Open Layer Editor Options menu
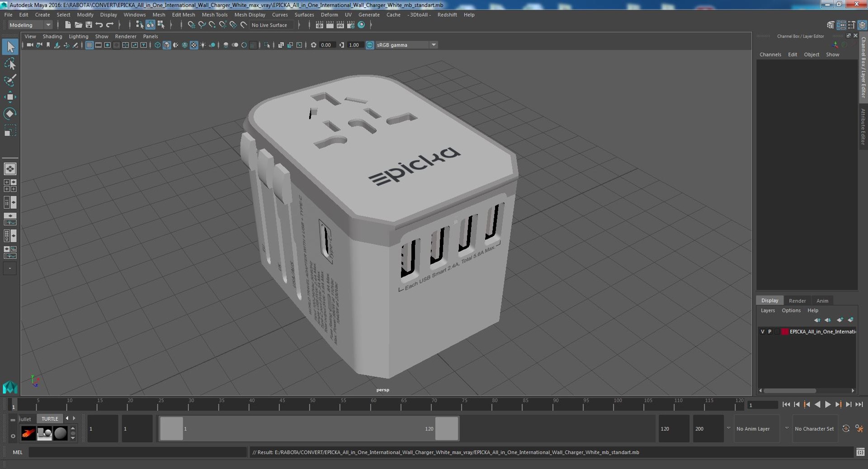This screenshot has width=868, height=469. [791, 310]
